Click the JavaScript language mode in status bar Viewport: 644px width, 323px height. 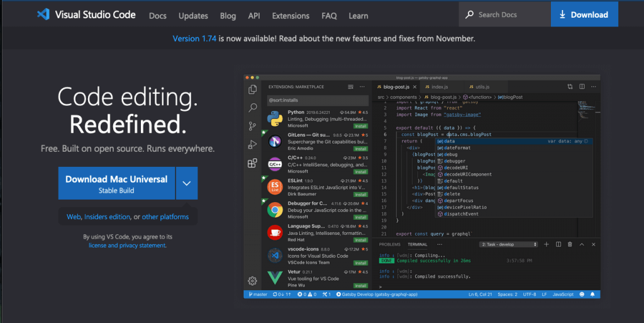pos(563,294)
